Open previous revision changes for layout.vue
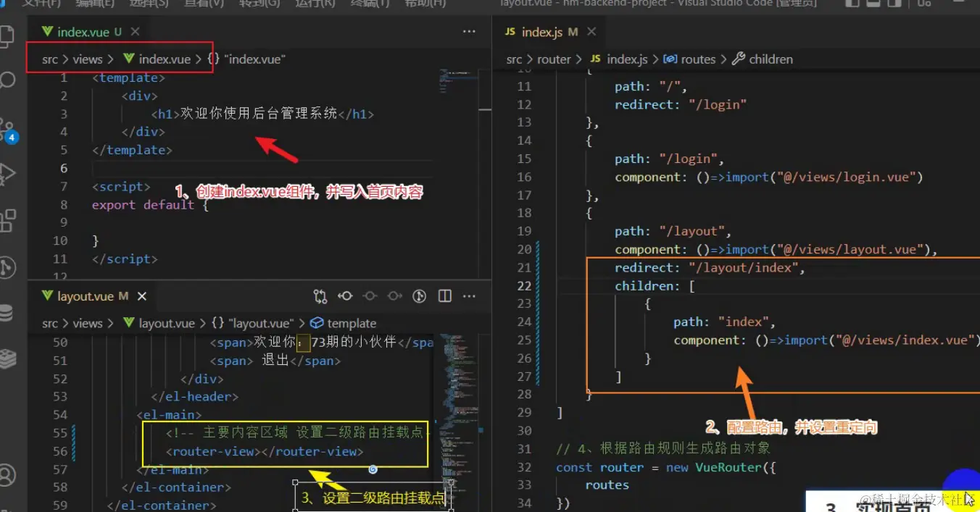980x512 pixels. [x=345, y=296]
